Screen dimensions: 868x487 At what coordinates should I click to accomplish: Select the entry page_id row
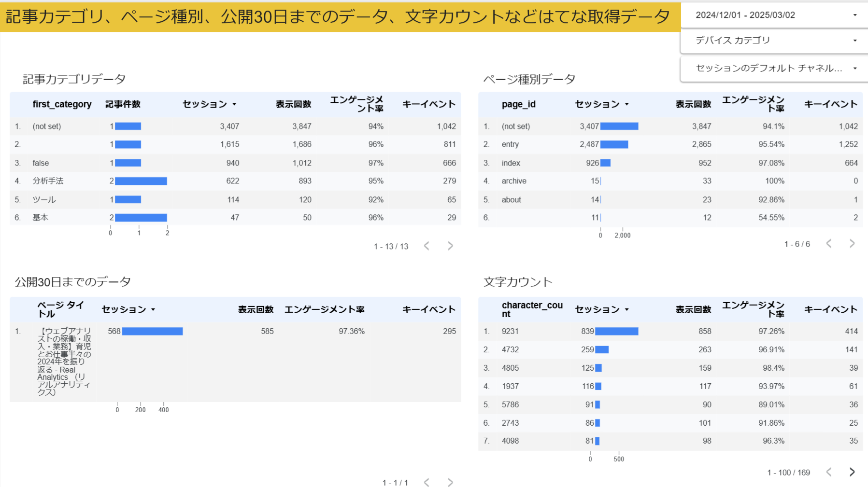click(670, 144)
